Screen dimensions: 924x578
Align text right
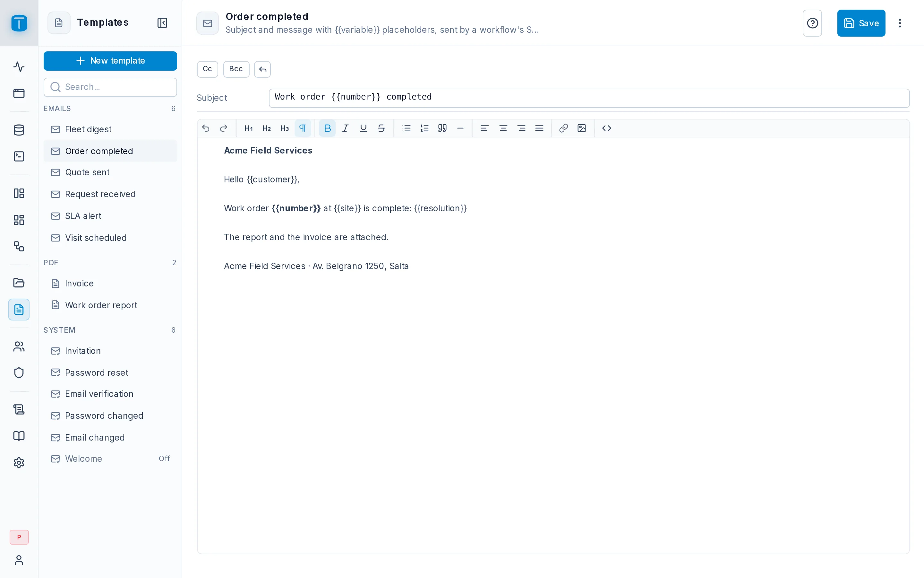point(521,128)
